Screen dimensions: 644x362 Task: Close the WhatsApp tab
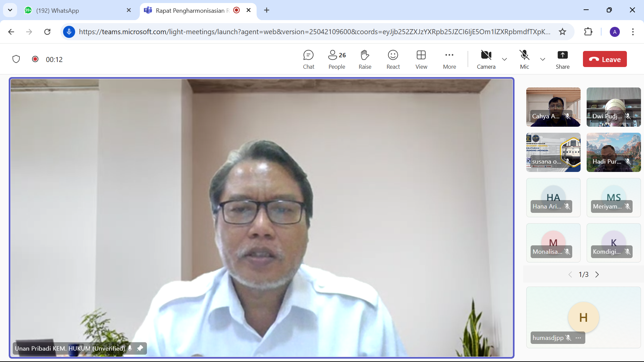click(129, 10)
